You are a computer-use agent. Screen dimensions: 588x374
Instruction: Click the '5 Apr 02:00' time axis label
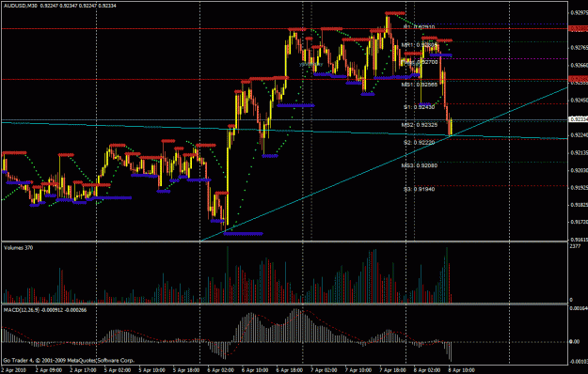(x=118, y=370)
